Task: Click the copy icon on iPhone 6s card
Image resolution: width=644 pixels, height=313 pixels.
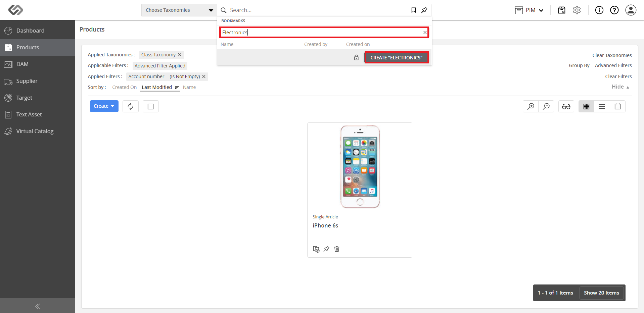Action: (316, 249)
